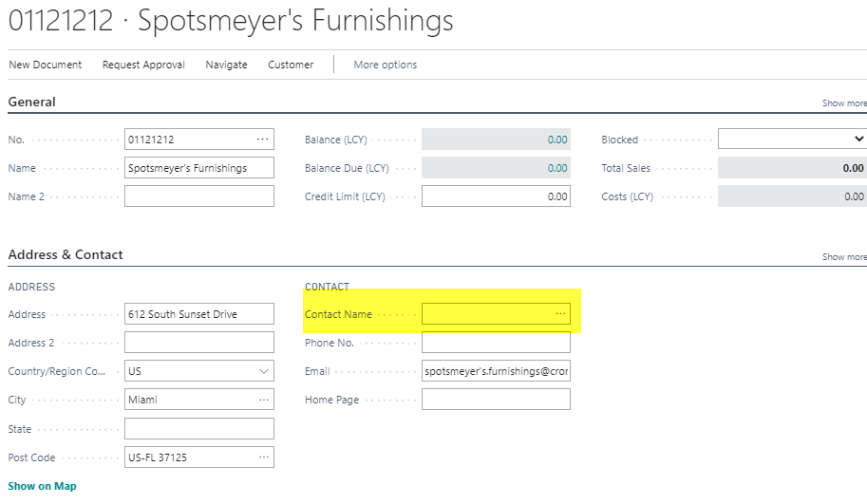Open the Navigate menu
This screenshot has width=867, height=504.
(x=226, y=65)
